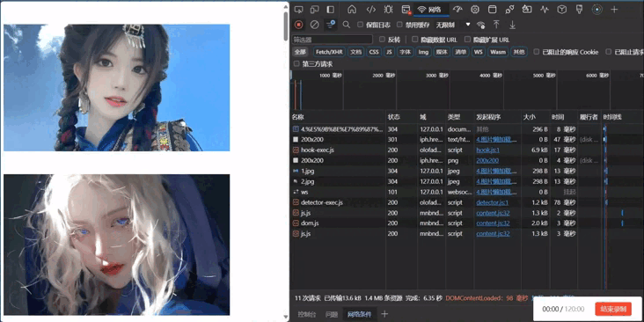Open network conditions wifi-gear icon
The width and height of the screenshot is (644, 322).
481,25
